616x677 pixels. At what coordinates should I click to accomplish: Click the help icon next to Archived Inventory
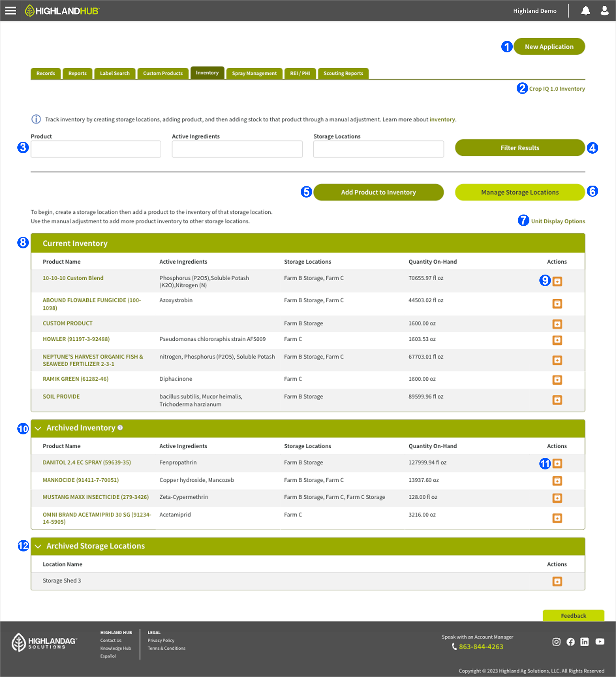120,427
